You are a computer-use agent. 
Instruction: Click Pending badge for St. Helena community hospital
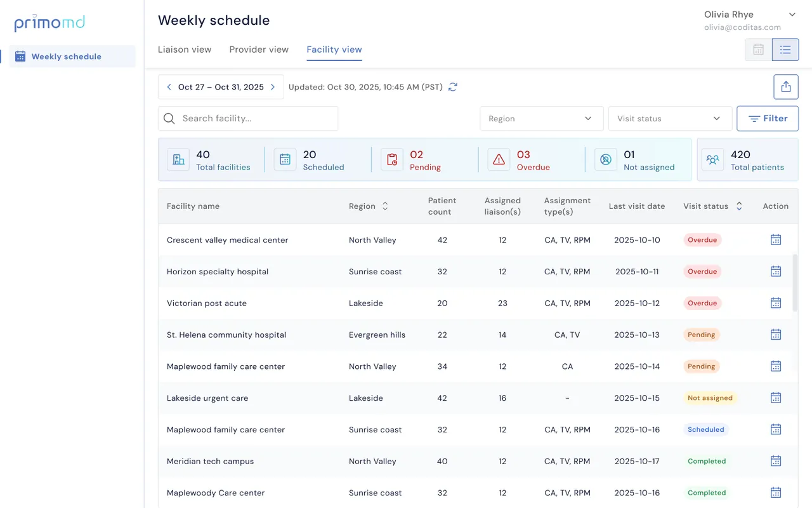point(702,335)
